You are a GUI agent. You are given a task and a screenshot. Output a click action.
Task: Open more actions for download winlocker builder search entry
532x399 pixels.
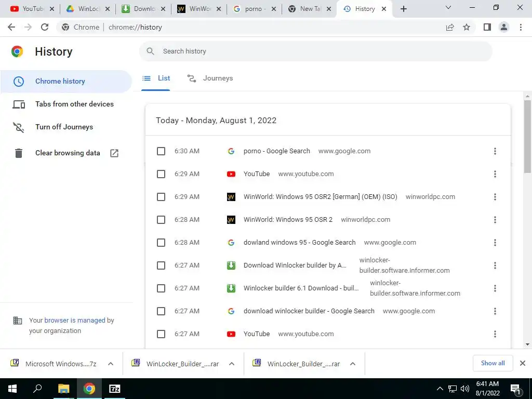click(495, 311)
